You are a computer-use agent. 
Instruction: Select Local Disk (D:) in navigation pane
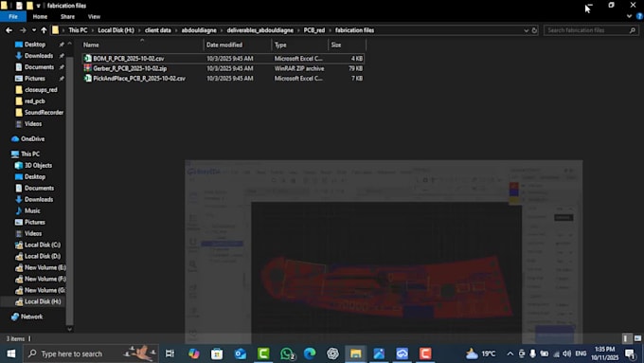[43, 256]
